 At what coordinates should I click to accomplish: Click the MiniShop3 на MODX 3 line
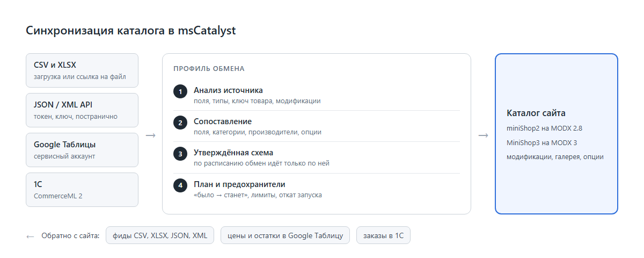[x=541, y=142]
